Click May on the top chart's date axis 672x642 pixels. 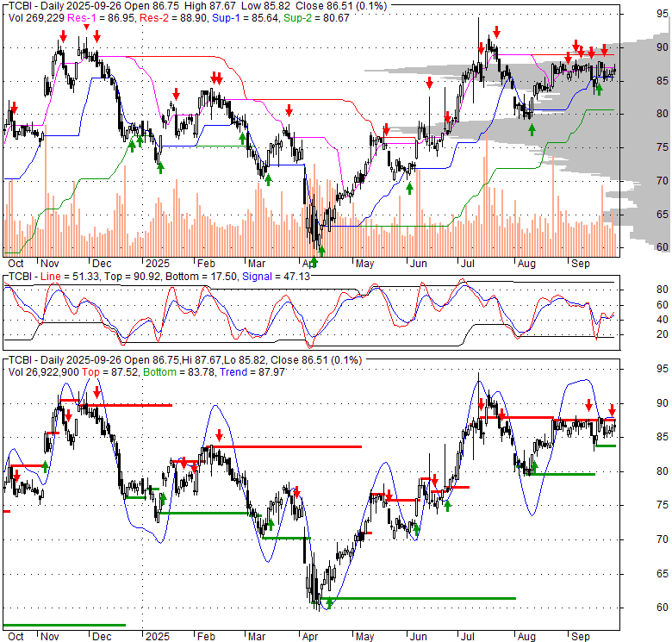click(364, 264)
